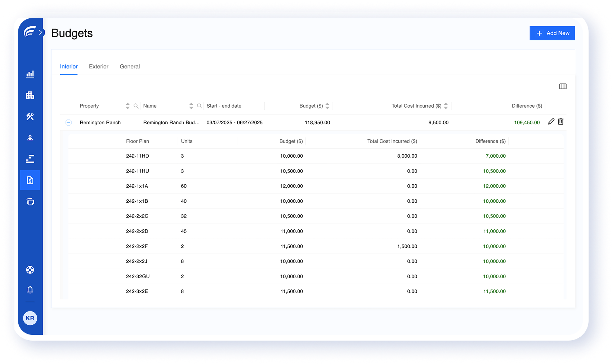This screenshot has height=364, width=612.
Task: Search within the Property column
Action: click(136, 106)
